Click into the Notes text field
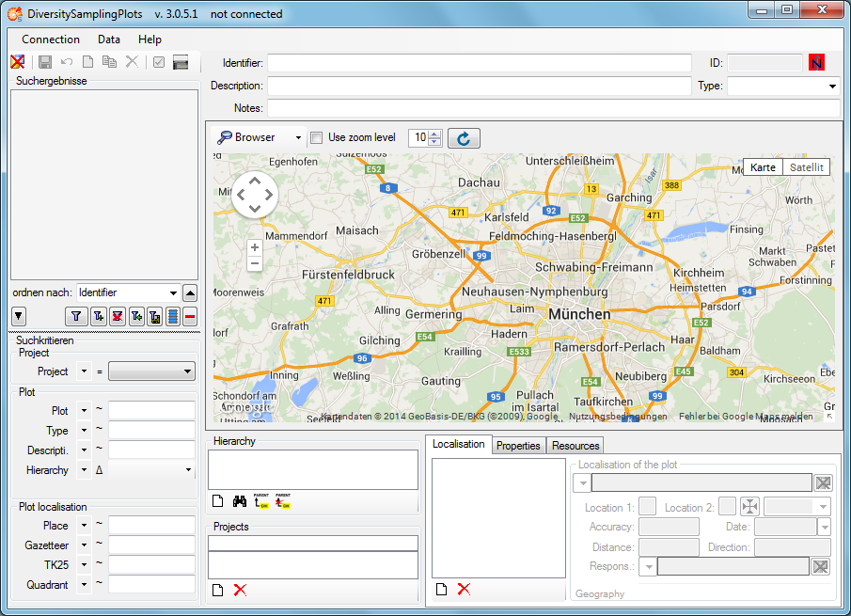The image size is (851, 616). 554,108
